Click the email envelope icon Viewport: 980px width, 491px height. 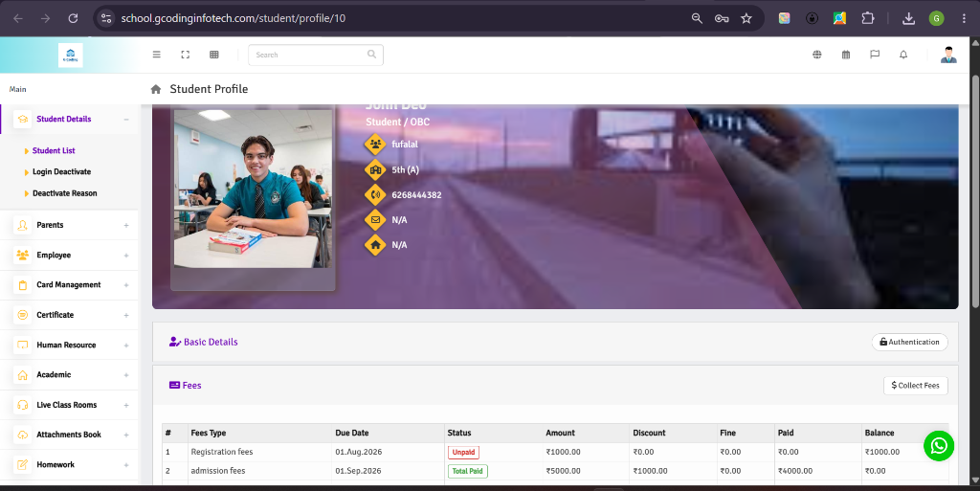click(375, 220)
